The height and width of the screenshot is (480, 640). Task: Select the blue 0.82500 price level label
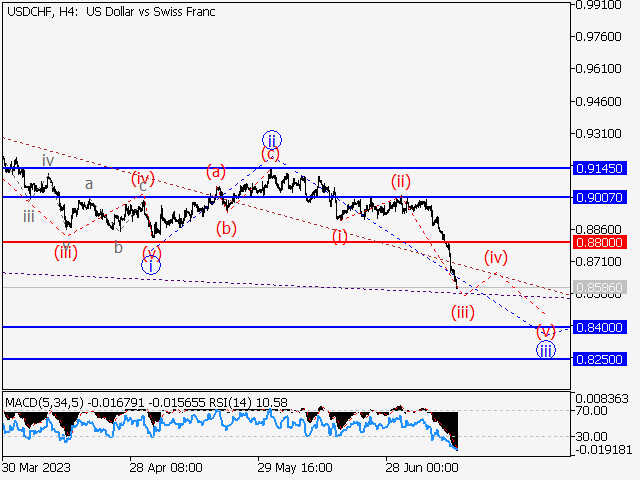pos(600,360)
